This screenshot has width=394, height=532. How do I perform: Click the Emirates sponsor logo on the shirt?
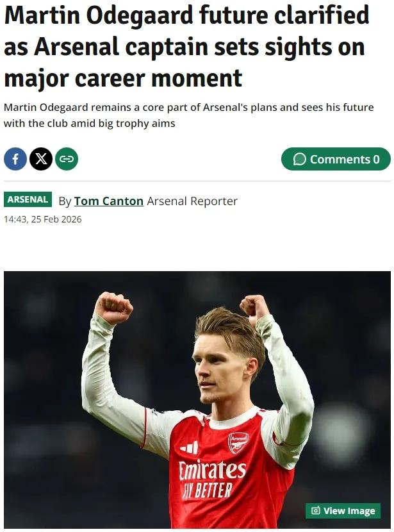click(x=211, y=471)
